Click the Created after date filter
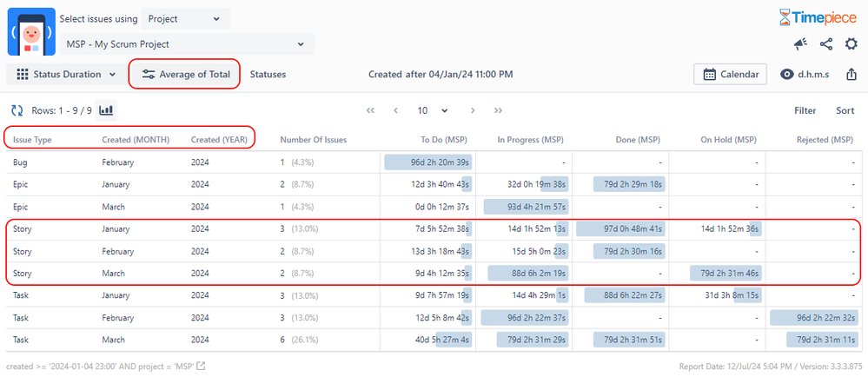Image resolution: width=868 pixels, height=377 pixels. point(441,74)
